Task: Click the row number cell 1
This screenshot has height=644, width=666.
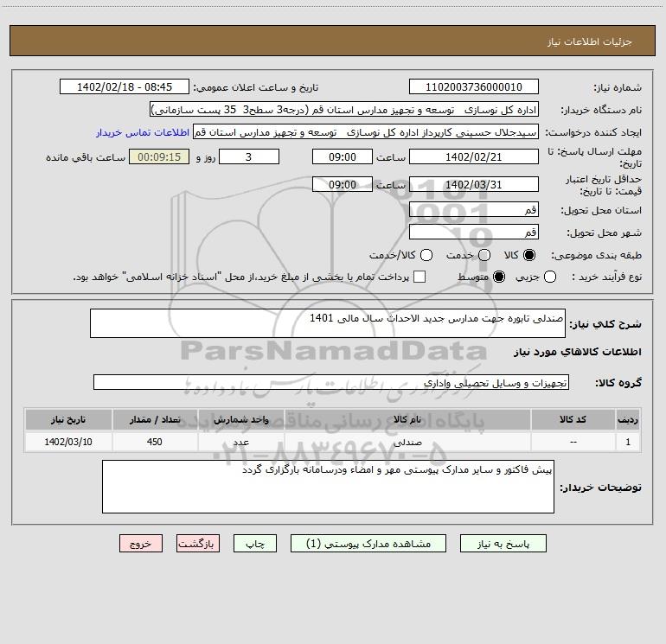Action: (x=628, y=442)
